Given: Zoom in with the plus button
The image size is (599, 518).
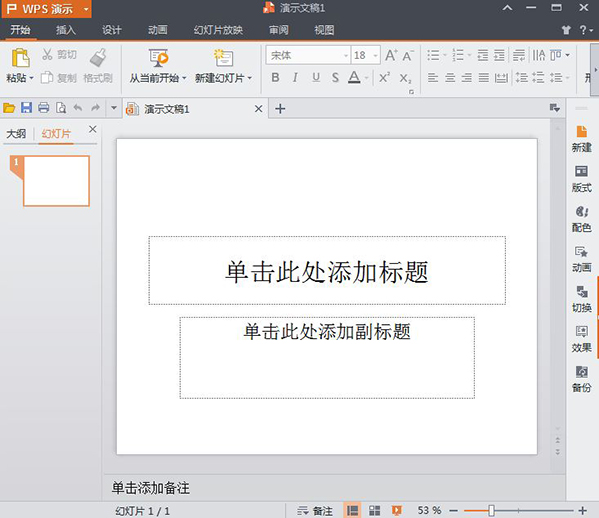Looking at the screenshot, I should pos(583,510).
